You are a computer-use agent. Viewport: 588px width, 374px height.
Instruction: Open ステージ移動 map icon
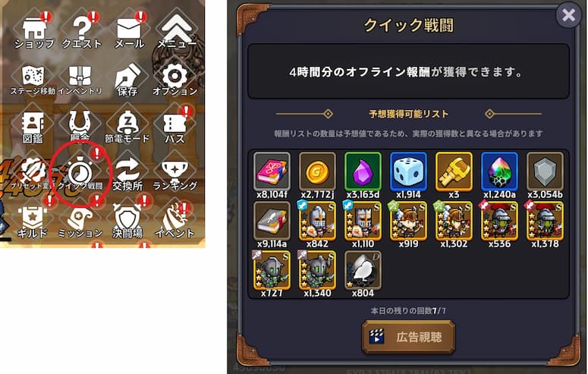tap(33, 80)
